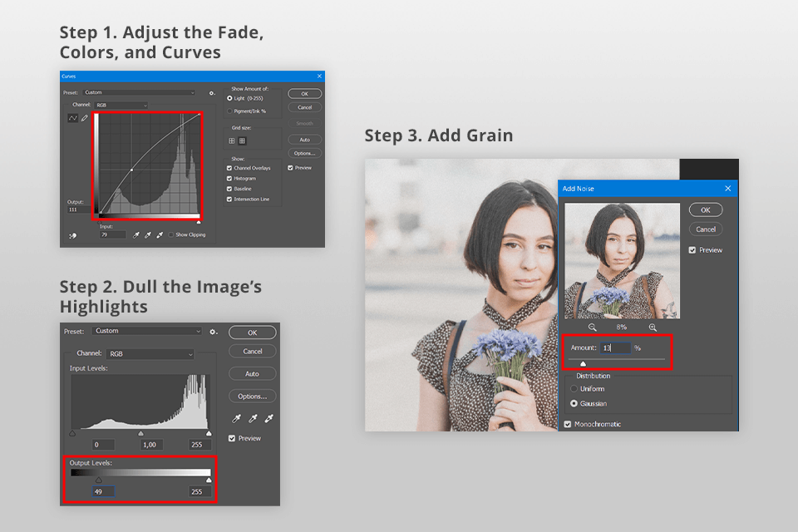
Task: Click Options... in the Levels dialog
Action: click(x=253, y=396)
